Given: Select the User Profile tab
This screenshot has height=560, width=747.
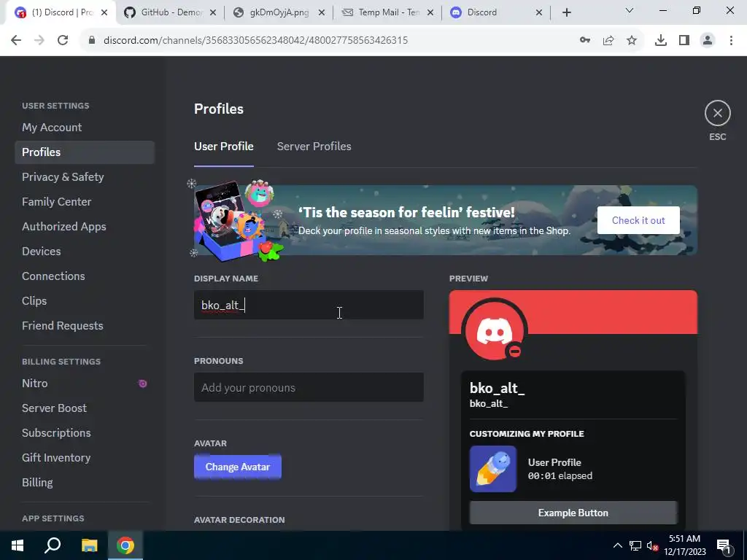Looking at the screenshot, I should coord(223,147).
